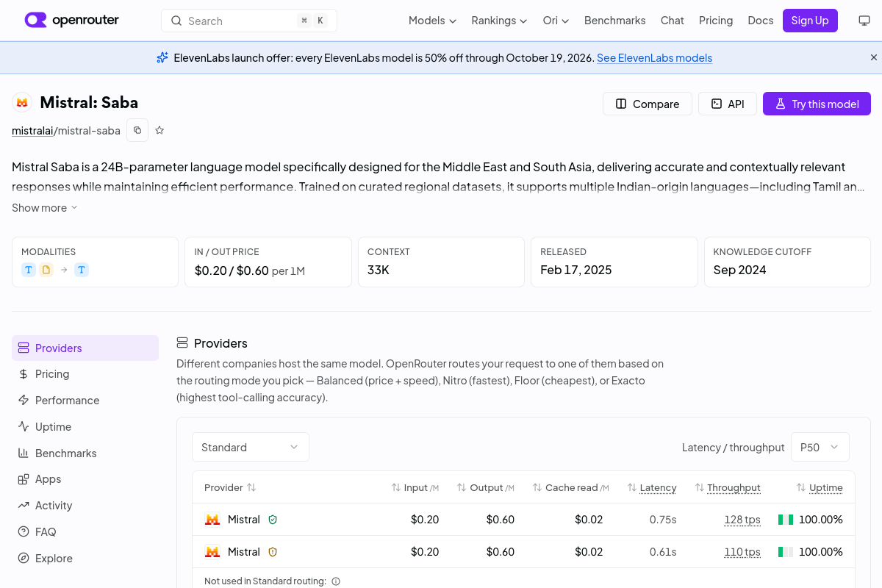Focus the Search input field
Viewport: 882px width, 588px height.
click(x=249, y=21)
